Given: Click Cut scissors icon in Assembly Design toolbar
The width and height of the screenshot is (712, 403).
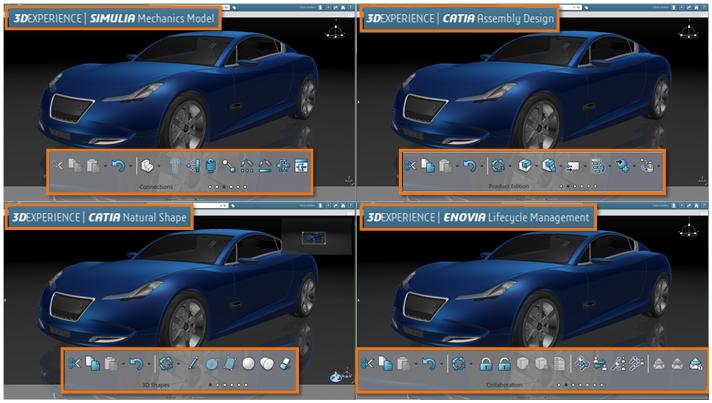Looking at the screenshot, I should point(410,165).
